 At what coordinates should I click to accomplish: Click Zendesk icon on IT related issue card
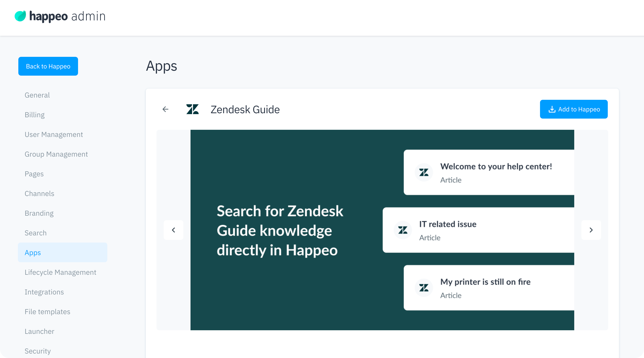pyautogui.click(x=403, y=230)
